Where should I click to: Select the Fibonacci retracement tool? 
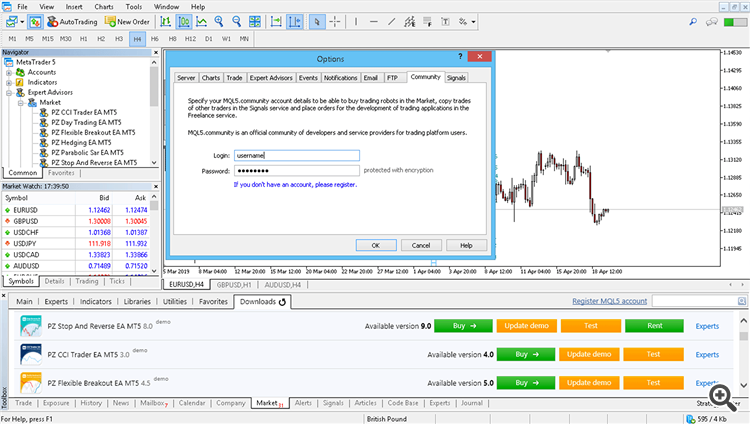click(x=427, y=22)
